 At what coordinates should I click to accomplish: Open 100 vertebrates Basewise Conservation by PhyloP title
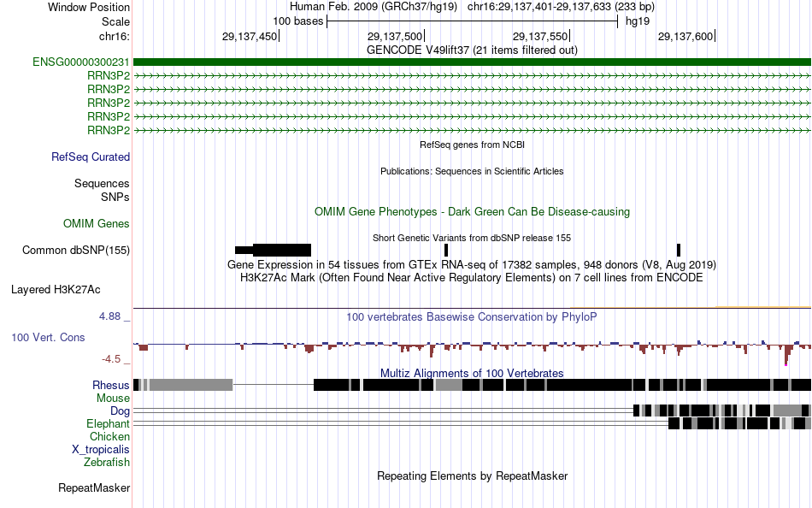click(x=472, y=316)
